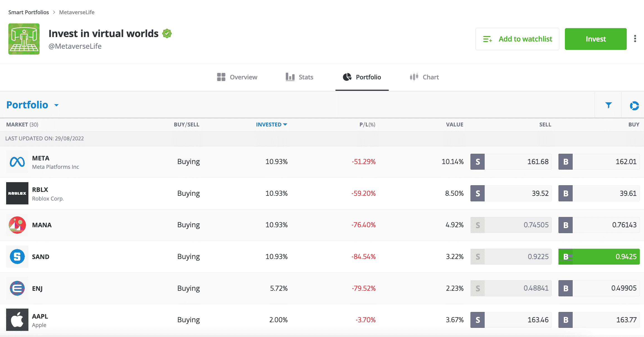The image size is (644, 337).
Task: Buy ENJ at 0.49905
Action: [599, 288]
